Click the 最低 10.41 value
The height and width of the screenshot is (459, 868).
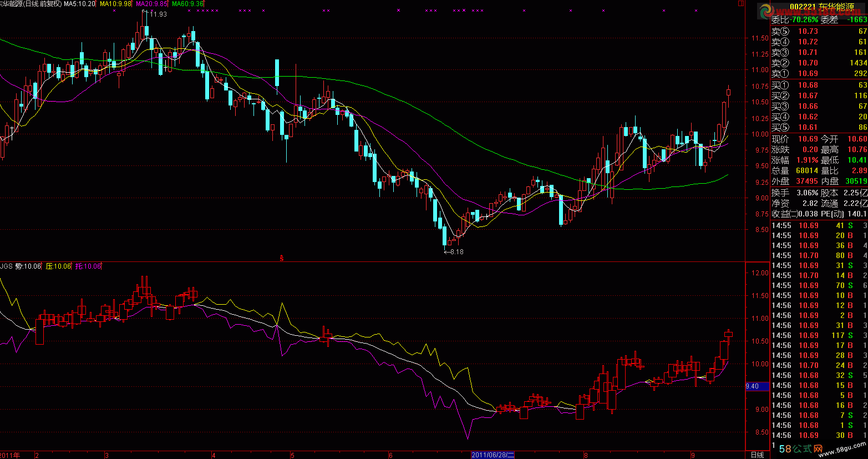pyautogui.click(x=857, y=160)
